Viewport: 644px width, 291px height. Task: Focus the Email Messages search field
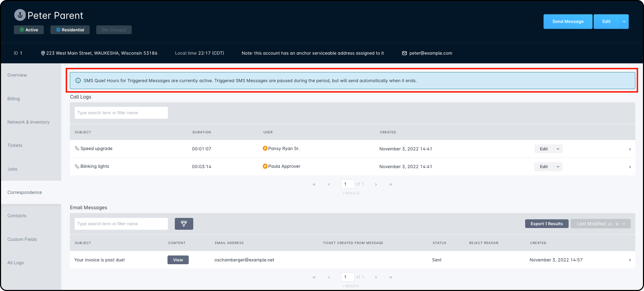click(121, 224)
